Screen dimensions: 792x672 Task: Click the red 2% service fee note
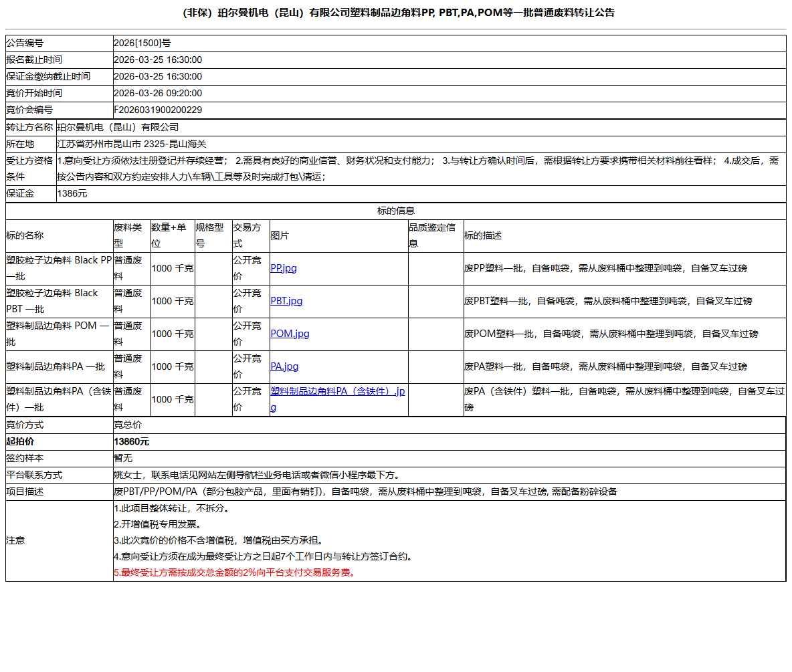coord(234,572)
